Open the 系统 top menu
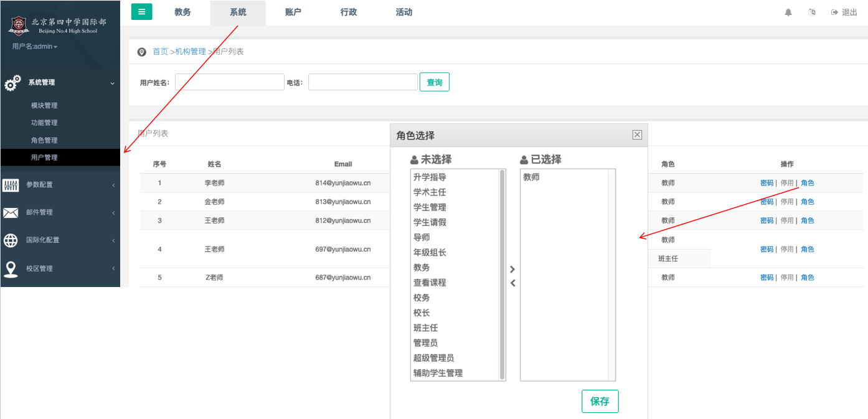The width and height of the screenshot is (868, 419). 238,12
